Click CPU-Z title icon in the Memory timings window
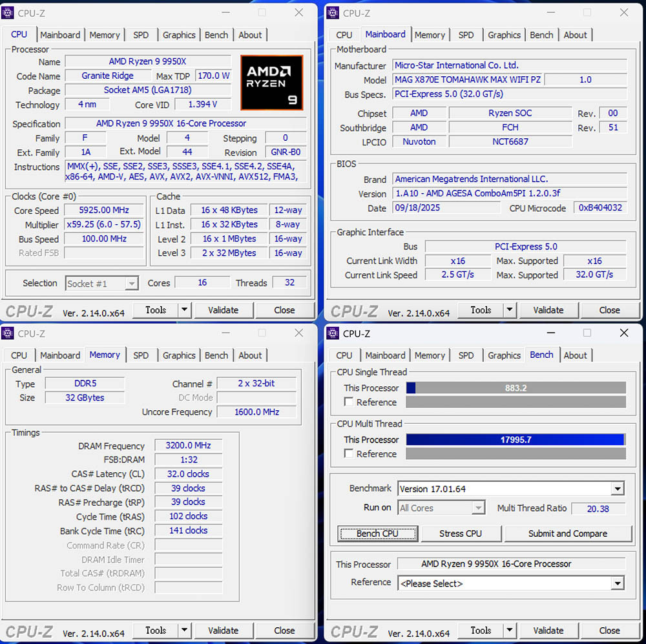The width and height of the screenshot is (646, 644). (x=8, y=333)
